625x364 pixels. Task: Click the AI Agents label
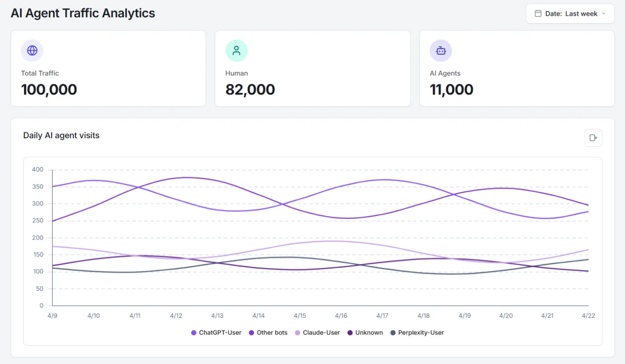pyautogui.click(x=445, y=73)
